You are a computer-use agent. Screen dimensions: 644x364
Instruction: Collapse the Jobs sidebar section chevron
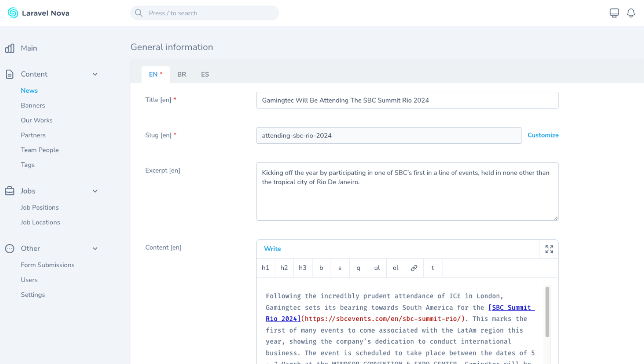pyautogui.click(x=95, y=191)
